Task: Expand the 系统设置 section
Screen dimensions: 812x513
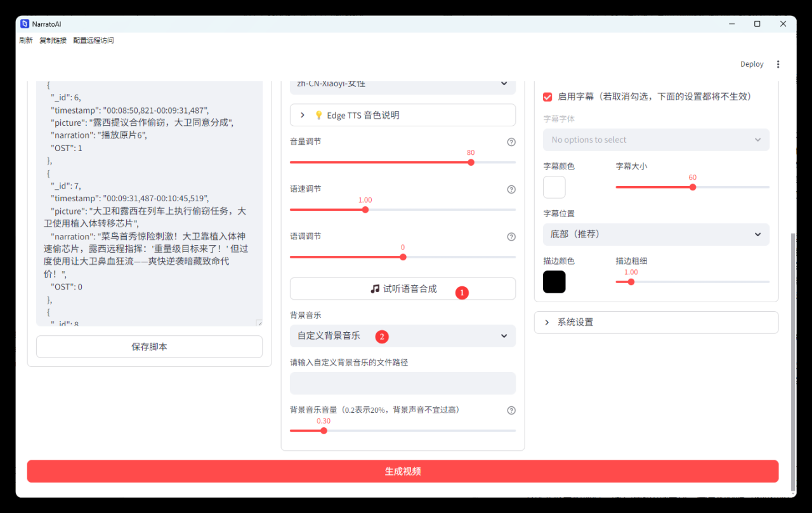Action: click(x=656, y=323)
